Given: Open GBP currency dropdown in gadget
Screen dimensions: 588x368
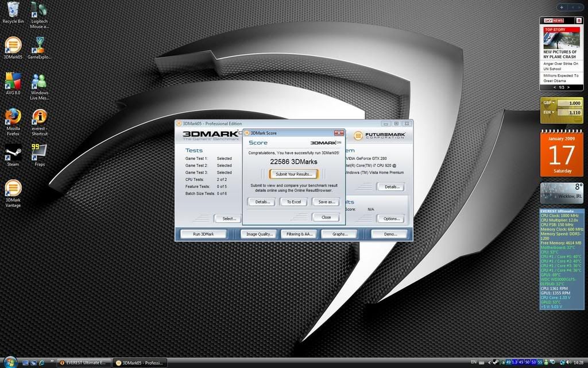Looking at the screenshot, I should (549, 102).
